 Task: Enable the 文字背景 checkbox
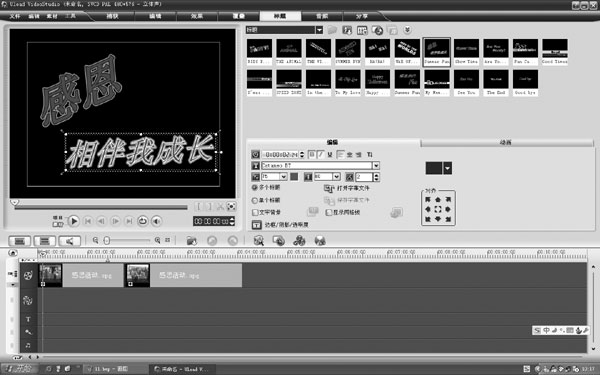[255, 212]
